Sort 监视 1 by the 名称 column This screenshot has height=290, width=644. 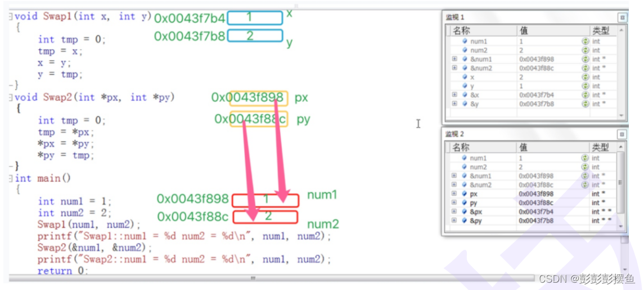point(483,31)
